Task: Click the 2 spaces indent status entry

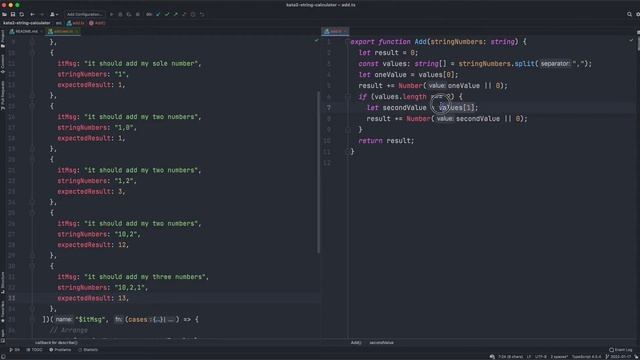Action: (559, 357)
